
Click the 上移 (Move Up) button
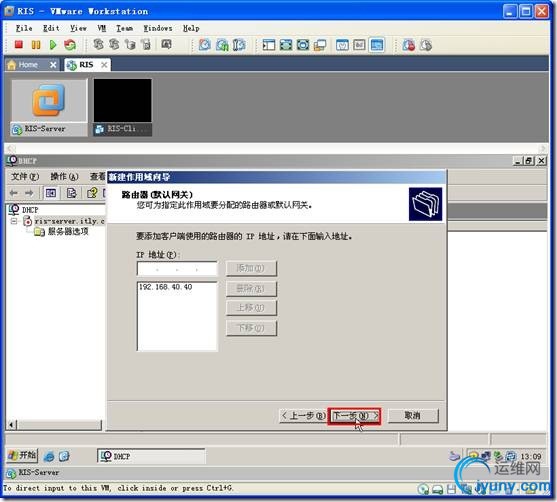tap(251, 308)
